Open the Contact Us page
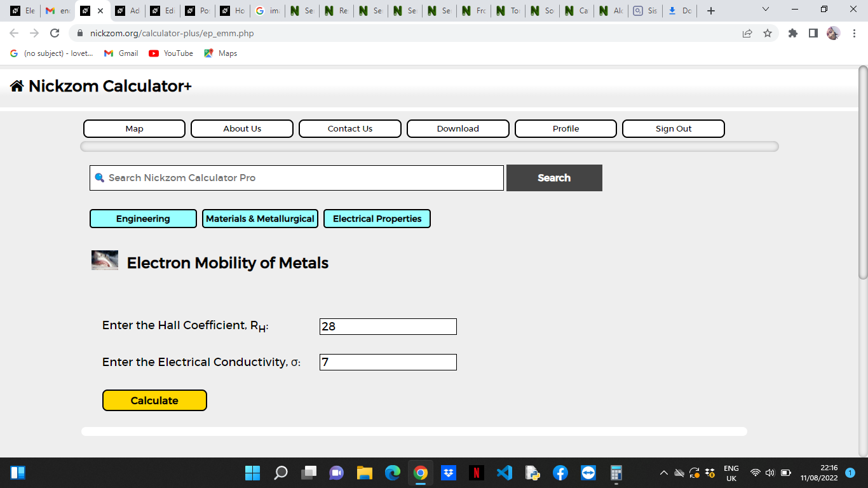 pos(350,128)
